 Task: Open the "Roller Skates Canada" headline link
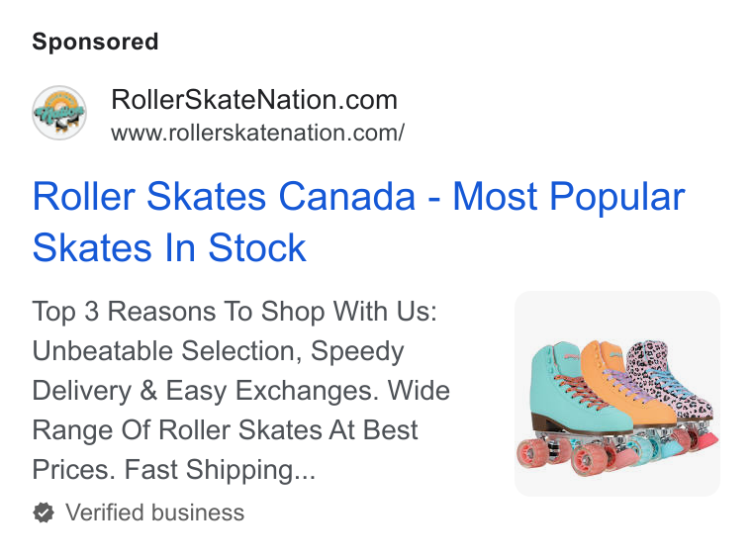359,222
